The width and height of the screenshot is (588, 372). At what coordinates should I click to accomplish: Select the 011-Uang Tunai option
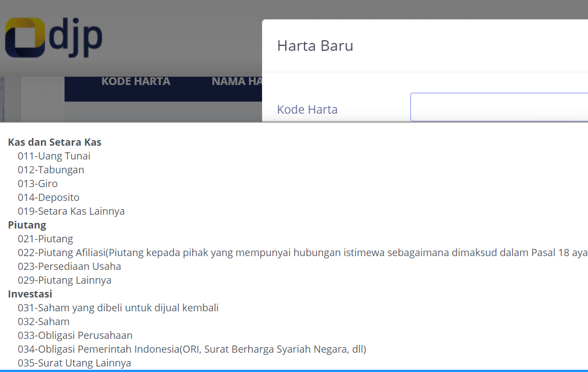54,156
